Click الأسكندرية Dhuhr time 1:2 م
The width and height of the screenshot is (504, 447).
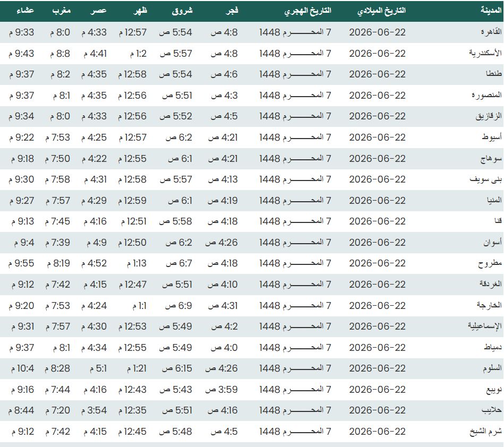click(138, 53)
